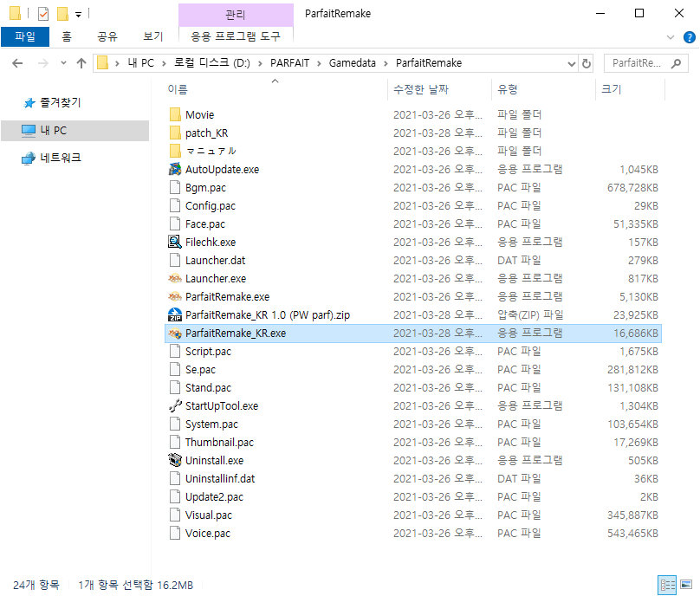Go up one folder level
Viewport: 700px width, 596px height.
tap(81, 63)
